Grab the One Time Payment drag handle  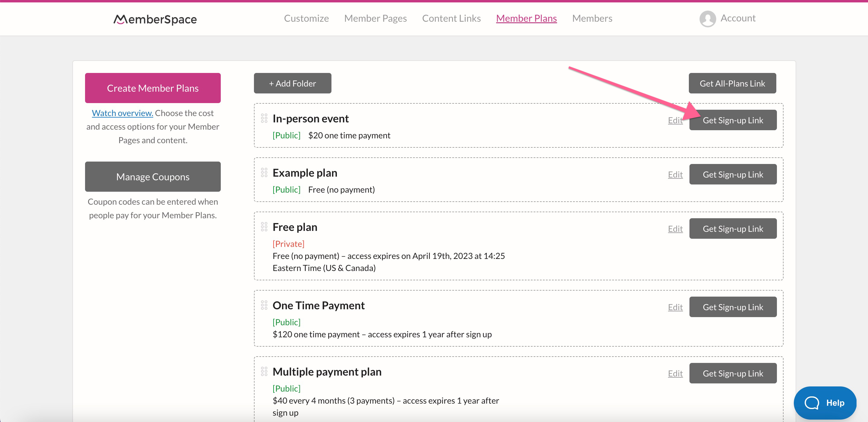[x=264, y=305]
